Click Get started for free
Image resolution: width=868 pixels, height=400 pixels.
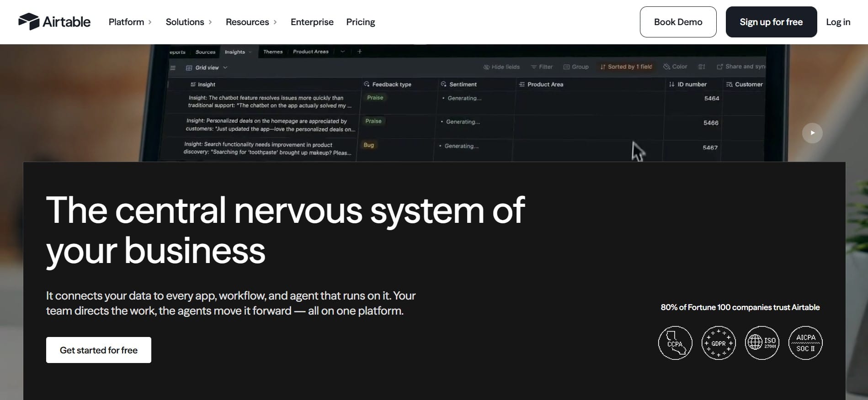(x=99, y=350)
